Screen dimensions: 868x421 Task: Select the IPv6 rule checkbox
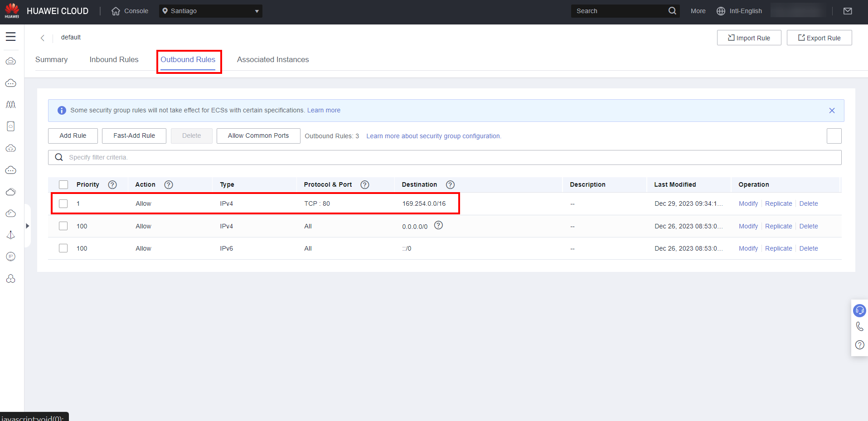[x=63, y=248]
